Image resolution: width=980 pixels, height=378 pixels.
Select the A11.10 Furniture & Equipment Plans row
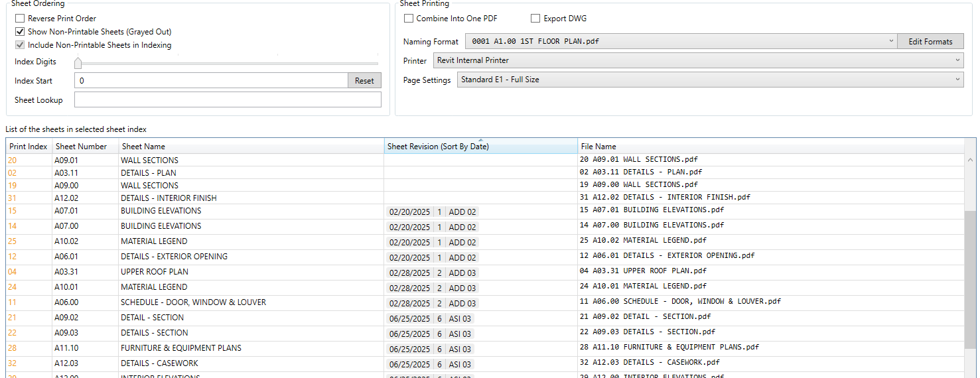point(181,348)
